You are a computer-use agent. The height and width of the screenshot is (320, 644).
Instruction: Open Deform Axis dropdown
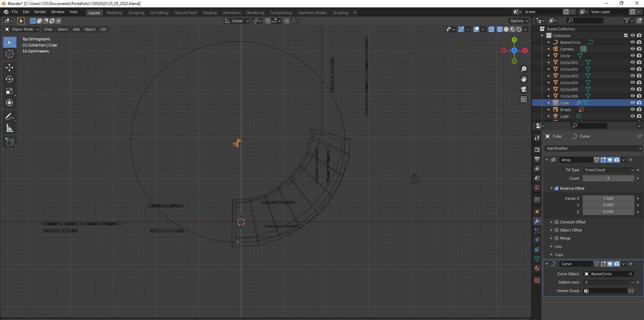(609, 282)
